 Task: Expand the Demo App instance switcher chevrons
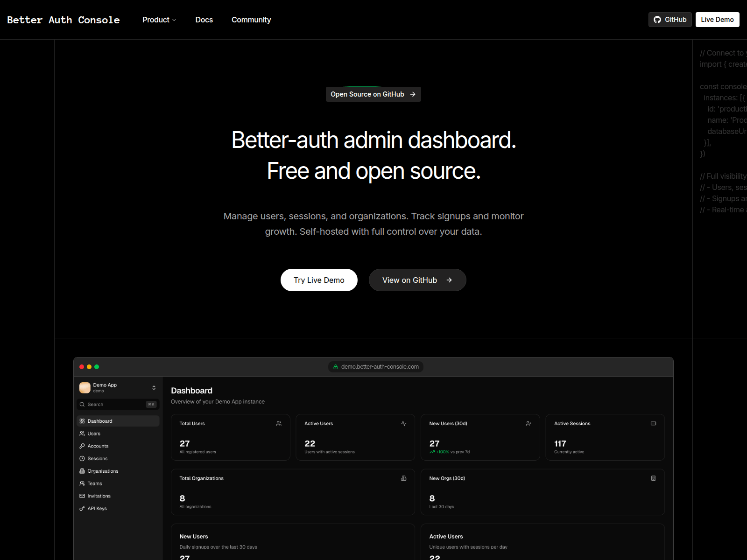pyautogui.click(x=154, y=388)
